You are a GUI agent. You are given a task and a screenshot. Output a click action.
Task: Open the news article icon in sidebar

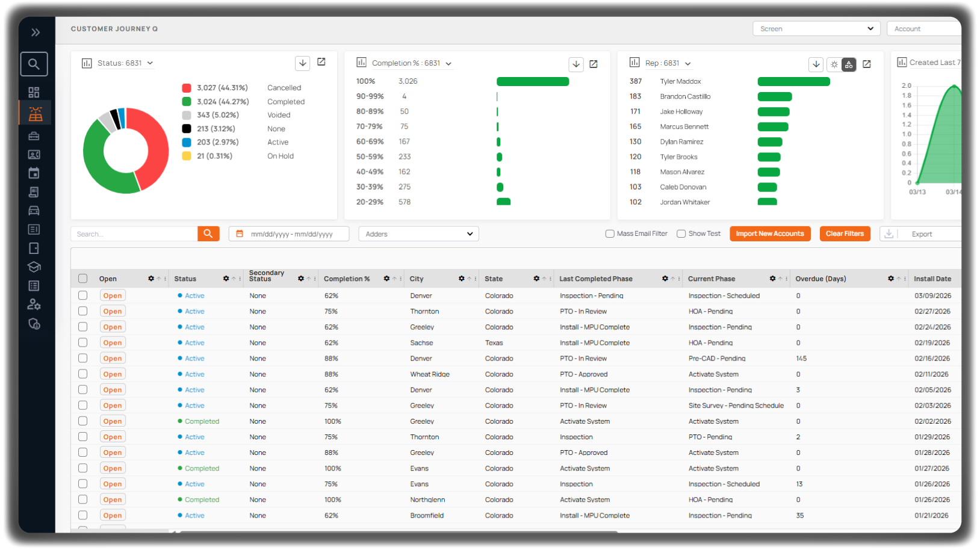pyautogui.click(x=34, y=229)
